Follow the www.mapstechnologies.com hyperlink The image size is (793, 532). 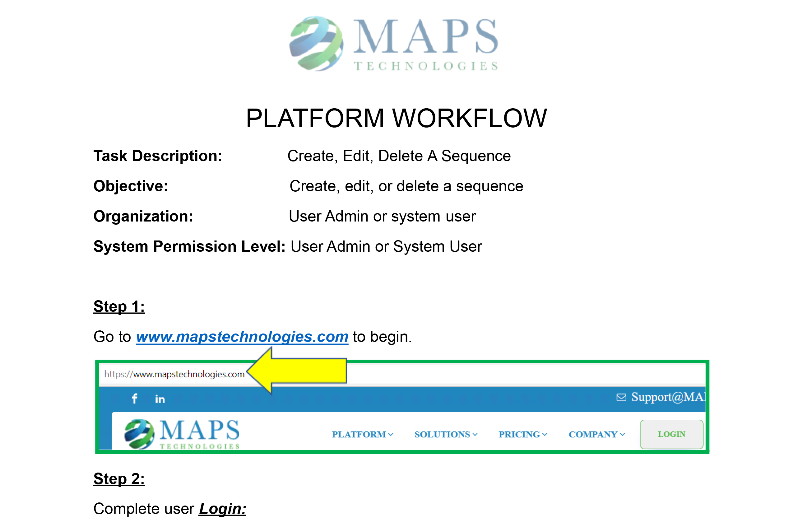[242, 337]
